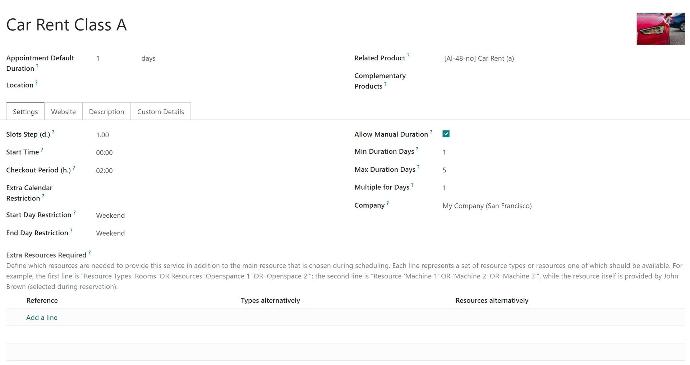Click the car product image thumbnail

(x=661, y=29)
